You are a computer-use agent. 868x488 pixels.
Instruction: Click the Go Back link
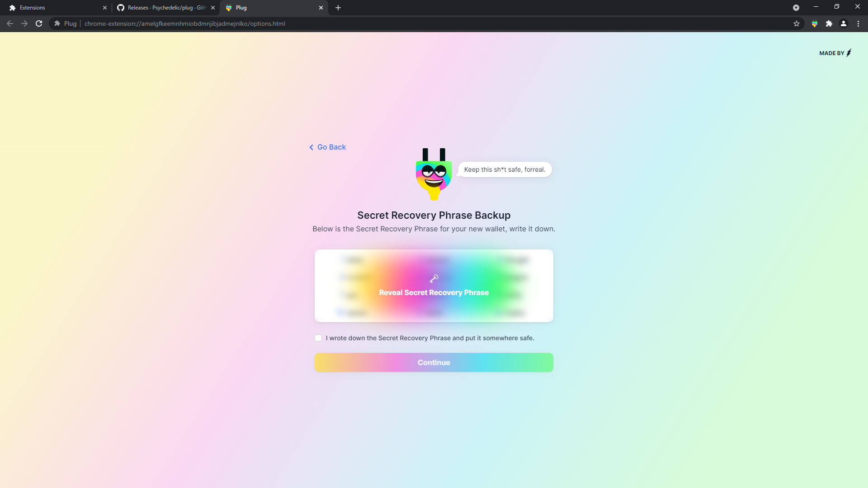[x=327, y=147]
